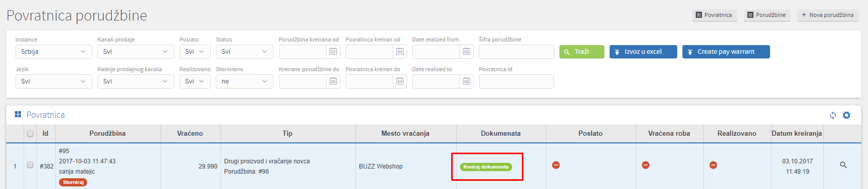
Task: Check the checkbox for row #382
Action: click(x=30, y=165)
